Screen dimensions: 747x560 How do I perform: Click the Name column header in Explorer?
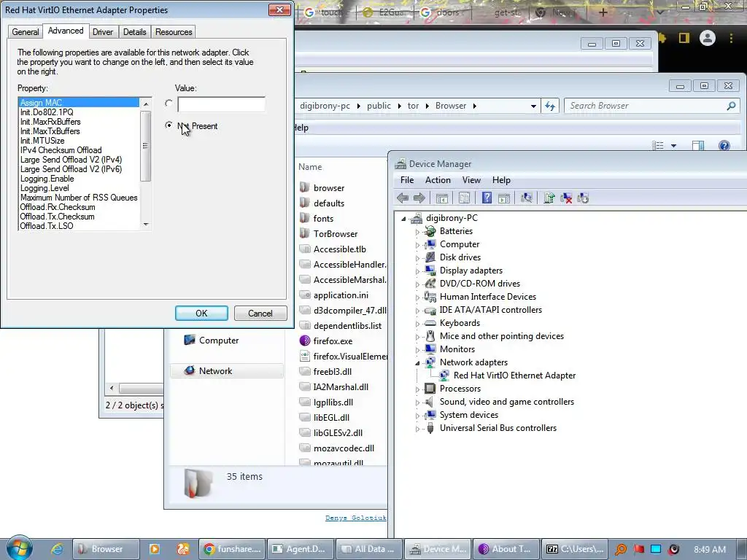click(310, 167)
